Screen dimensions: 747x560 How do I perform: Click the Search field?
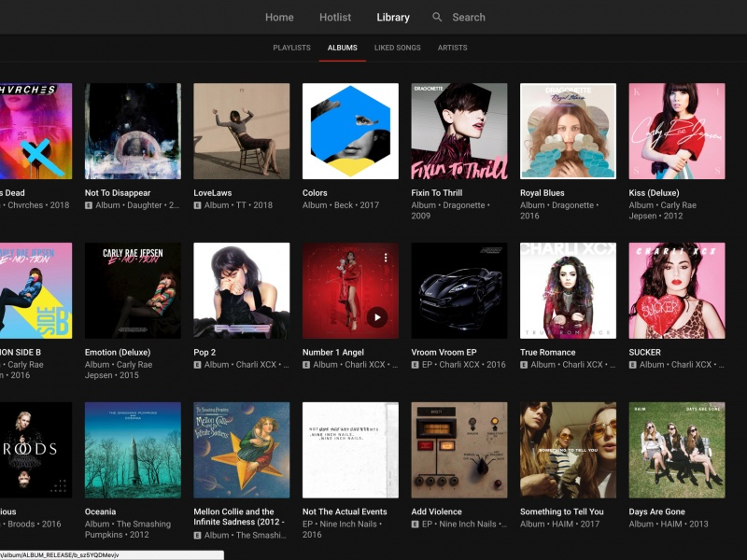469,17
